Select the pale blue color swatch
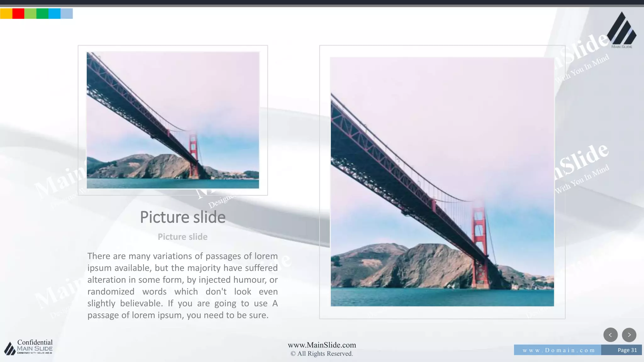The width and height of the screenshot is (644, 362). click(67, 14)
